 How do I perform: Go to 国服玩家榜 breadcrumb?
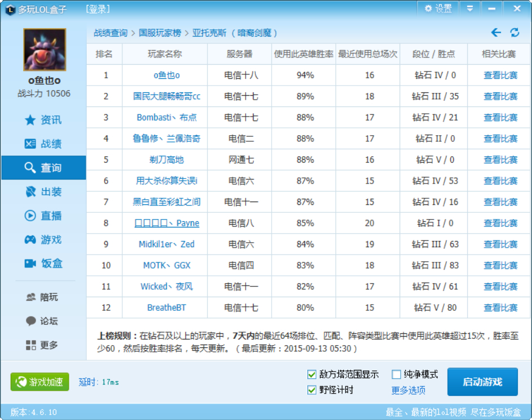[x=160, y=33]
